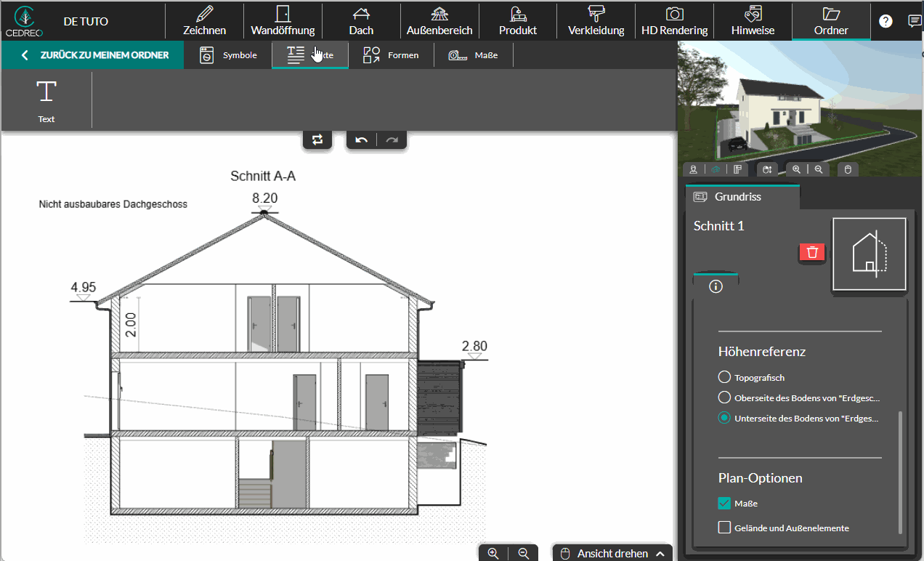Zoom in on the 3D preview

797,169
